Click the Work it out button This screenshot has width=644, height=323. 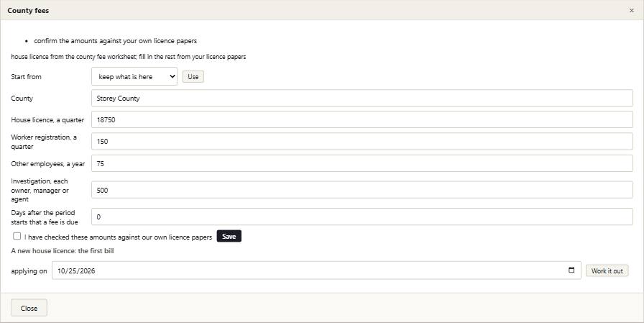click(x=607, y=270)
